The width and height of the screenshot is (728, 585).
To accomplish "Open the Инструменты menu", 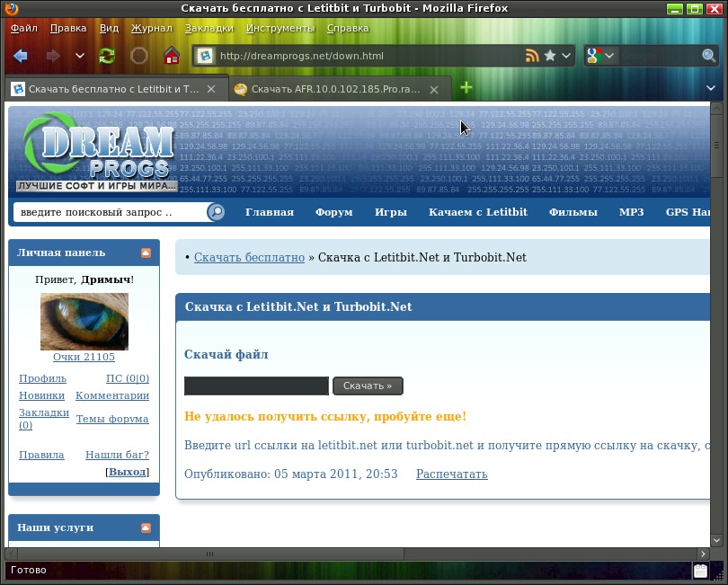I will click(x=280, y=29).
